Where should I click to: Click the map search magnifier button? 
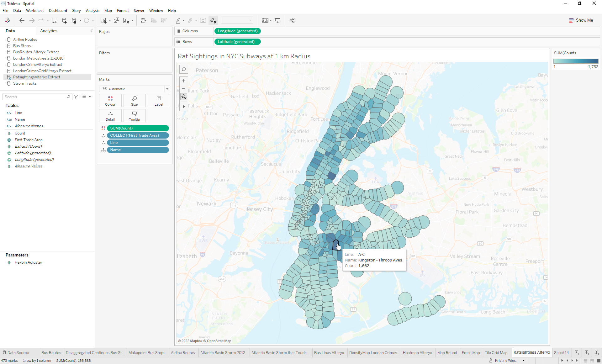184,69
